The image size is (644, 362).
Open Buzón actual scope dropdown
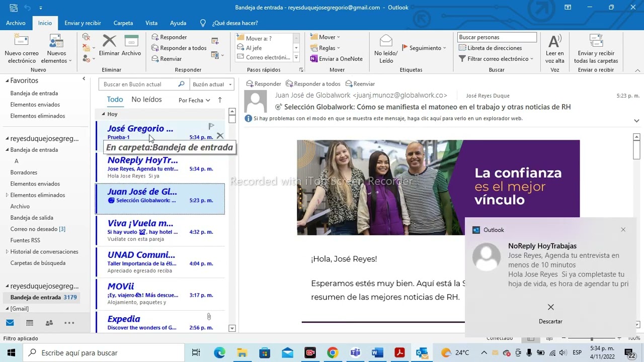coord(212,84)
